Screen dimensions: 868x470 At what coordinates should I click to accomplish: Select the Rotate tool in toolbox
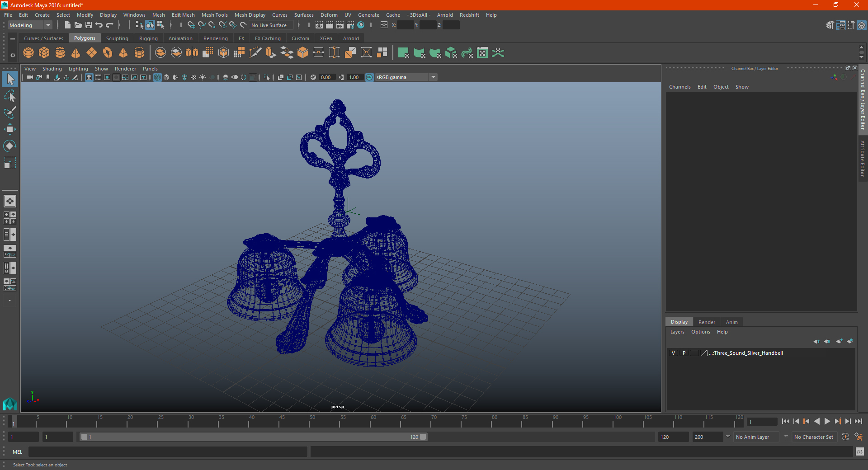[x=9, y=146]
